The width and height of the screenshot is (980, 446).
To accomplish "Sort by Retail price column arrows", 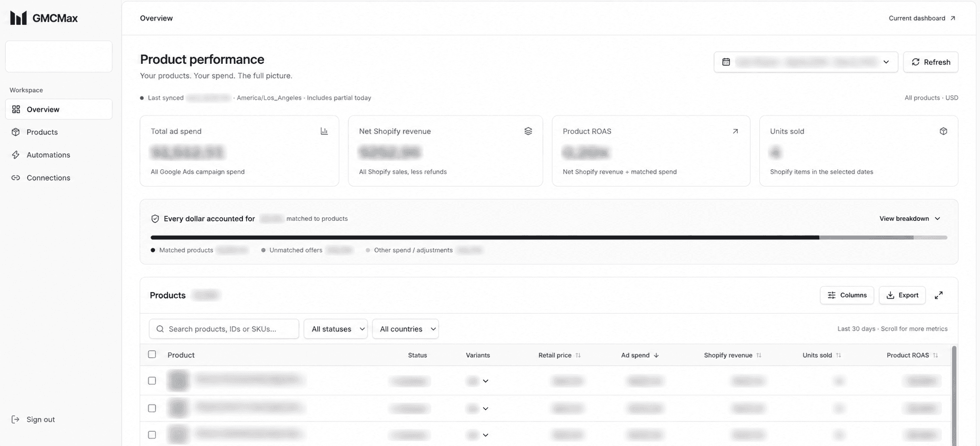I will tap(578, 355).
